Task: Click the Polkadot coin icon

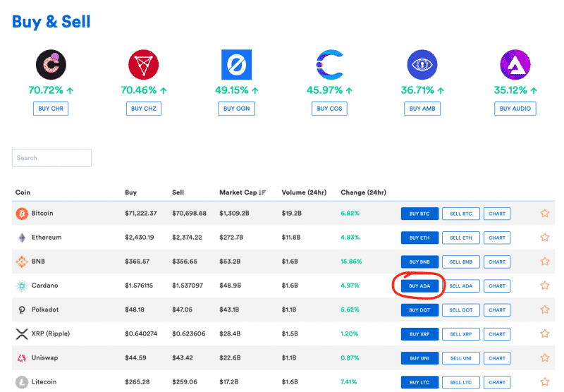Action: 22,310
